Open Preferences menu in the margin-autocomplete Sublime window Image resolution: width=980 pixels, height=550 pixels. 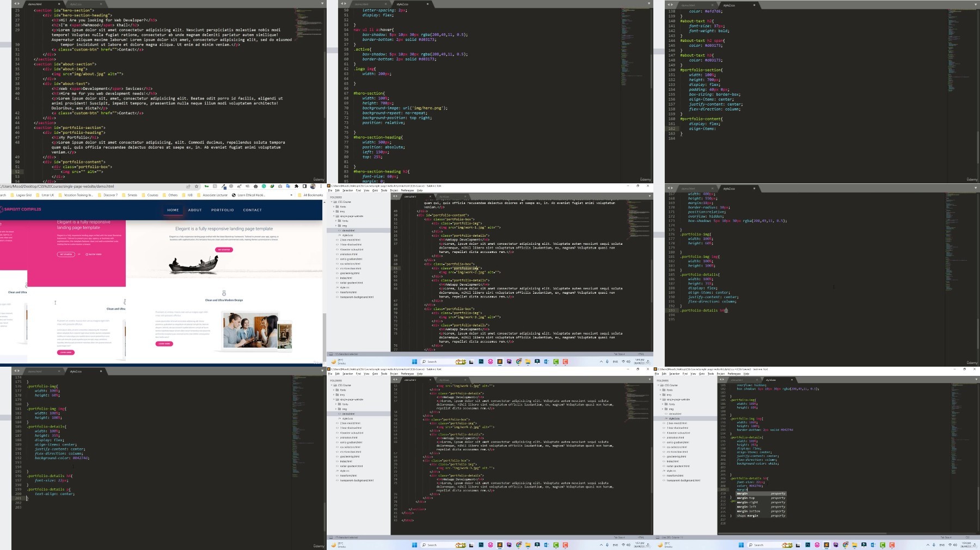pyautogui.click(x=734, y=374)
